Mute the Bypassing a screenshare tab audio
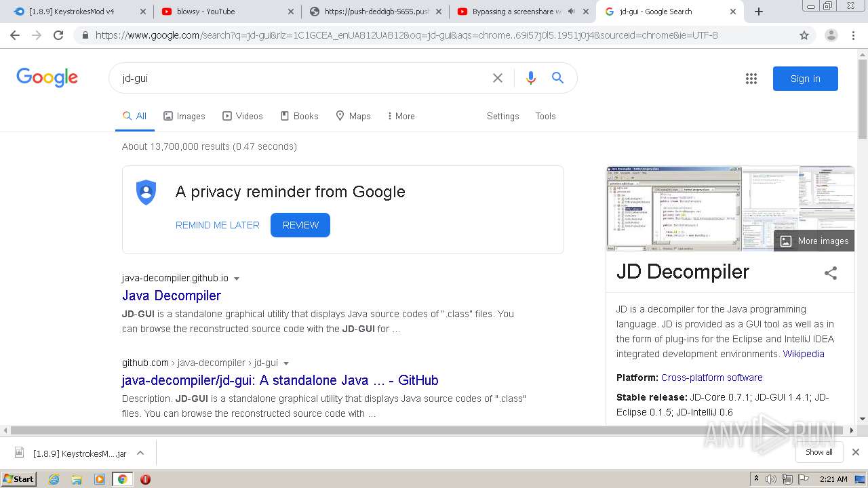 (x=571, y=12)
